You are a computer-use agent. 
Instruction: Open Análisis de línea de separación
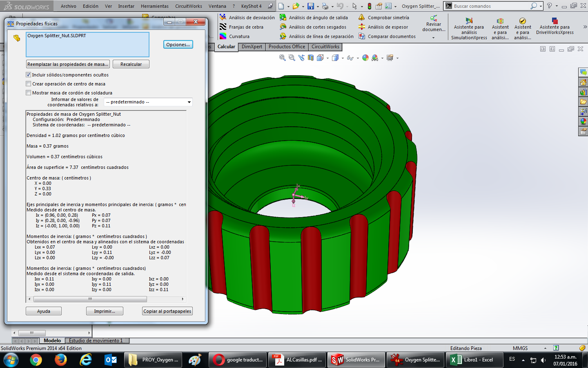[316, 36]
